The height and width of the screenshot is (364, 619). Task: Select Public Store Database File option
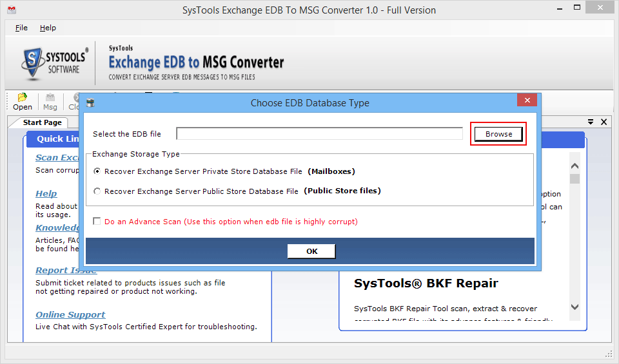pos(97,191)
